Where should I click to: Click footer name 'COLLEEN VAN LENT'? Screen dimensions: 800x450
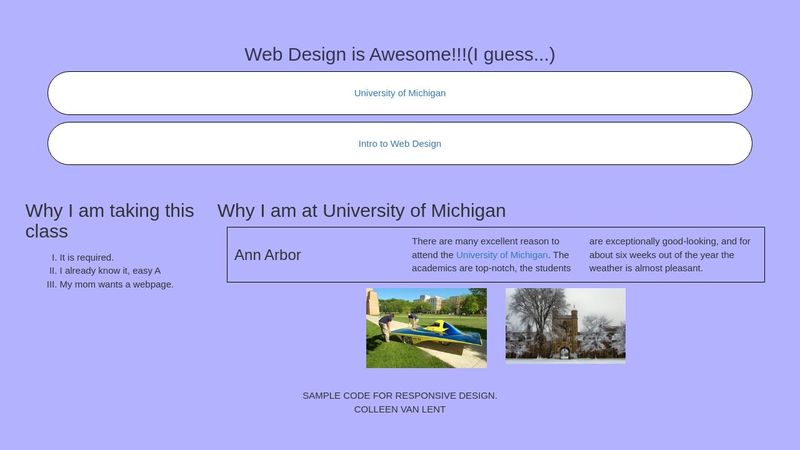tap(399, 409)
